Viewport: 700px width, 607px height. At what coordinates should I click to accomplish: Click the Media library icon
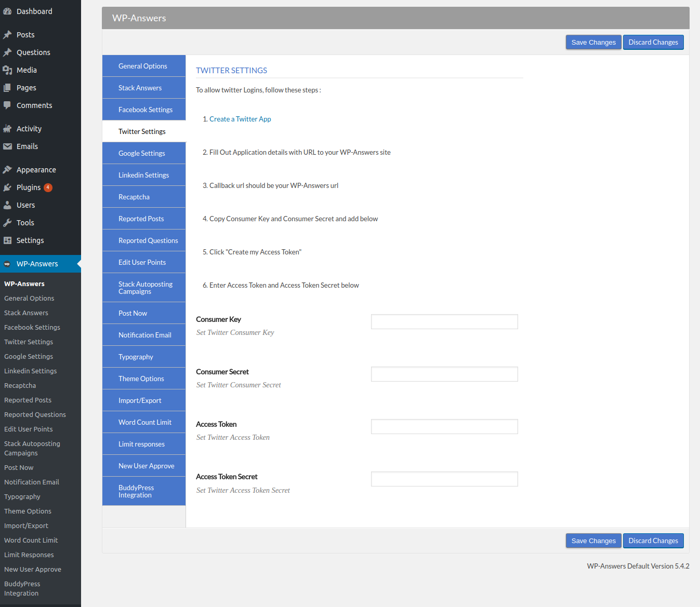click(7, 70)
